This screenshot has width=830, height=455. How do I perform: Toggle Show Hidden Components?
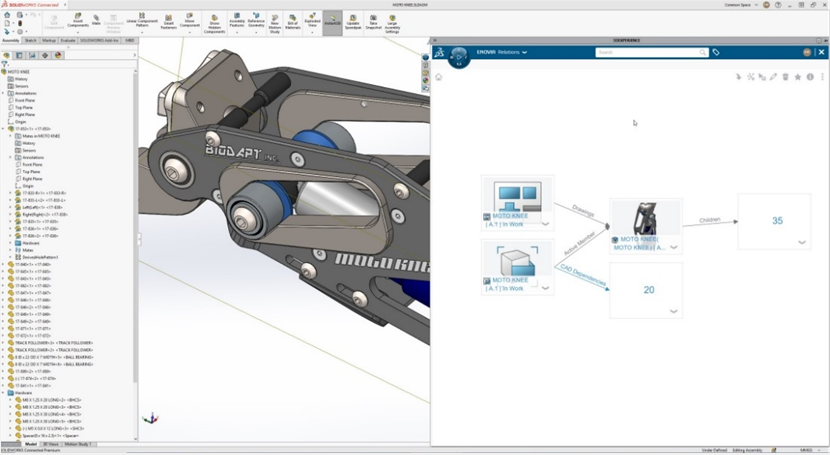coord(214,21)
